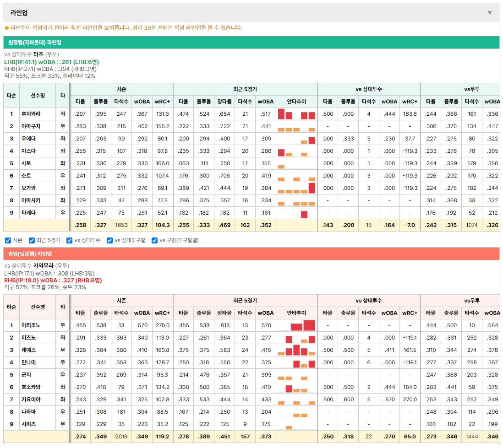Screen dimensions: 503x448
Task: Open player 야마구치 in away lineup
Action: [x=31, y=126]
